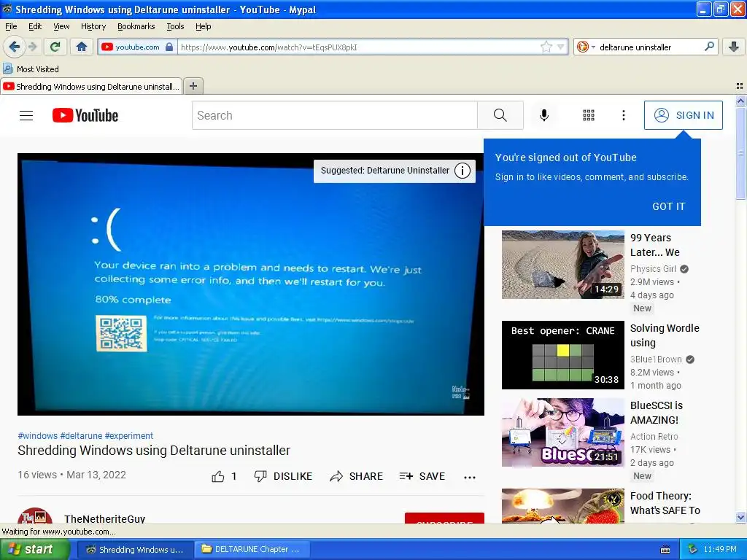Click the taskbar on-screen keyboard icon

pos(665,550)
